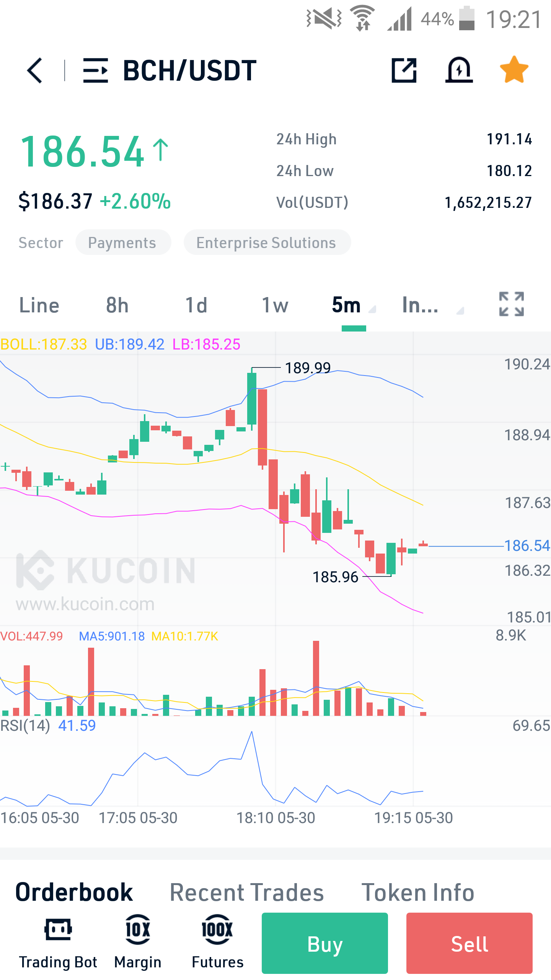Viewport: 551px width, 980px height.
Task: Select the 1w interval
Action: coord(275,305)
